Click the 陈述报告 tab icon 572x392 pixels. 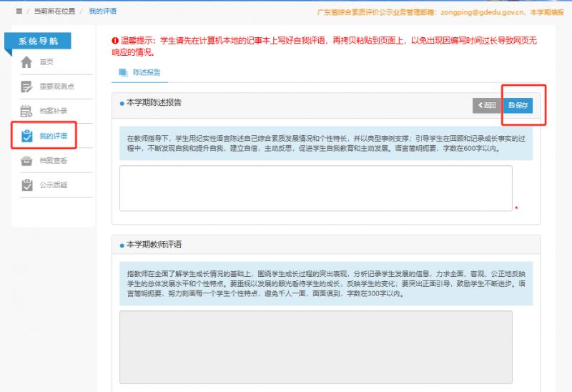(123, 72)
